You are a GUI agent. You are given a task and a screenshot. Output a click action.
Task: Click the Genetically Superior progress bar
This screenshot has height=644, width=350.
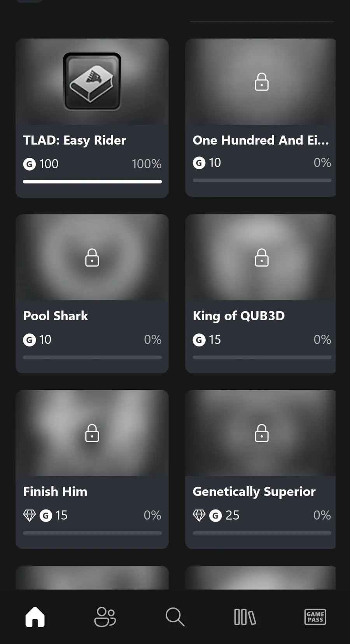pyautogui.click(x=262, y=533)
